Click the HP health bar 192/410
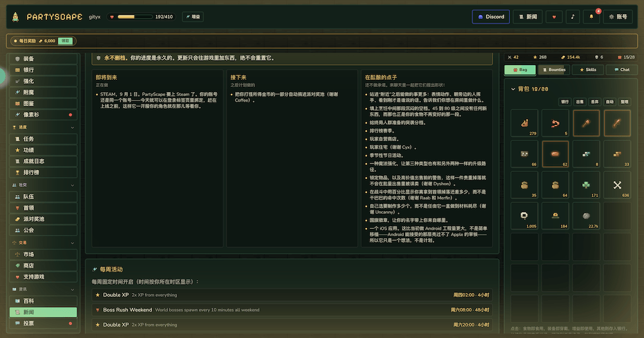 click(x=140, y=17)
